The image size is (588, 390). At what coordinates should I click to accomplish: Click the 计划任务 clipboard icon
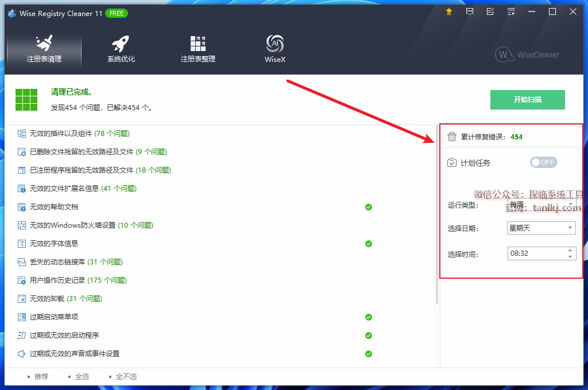tap(452, 162)
